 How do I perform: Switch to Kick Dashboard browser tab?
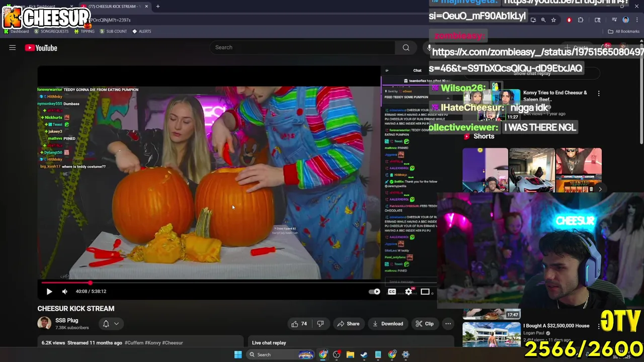point(38,7)
